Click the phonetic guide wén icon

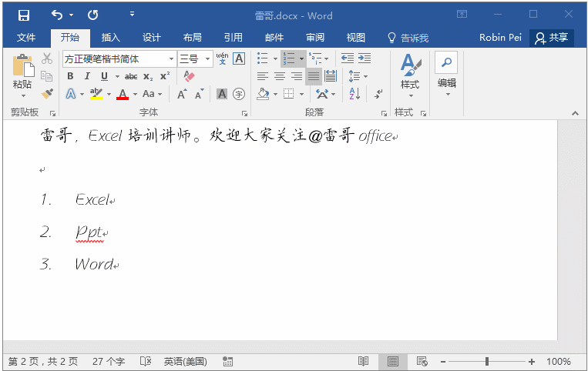point(222,58)
